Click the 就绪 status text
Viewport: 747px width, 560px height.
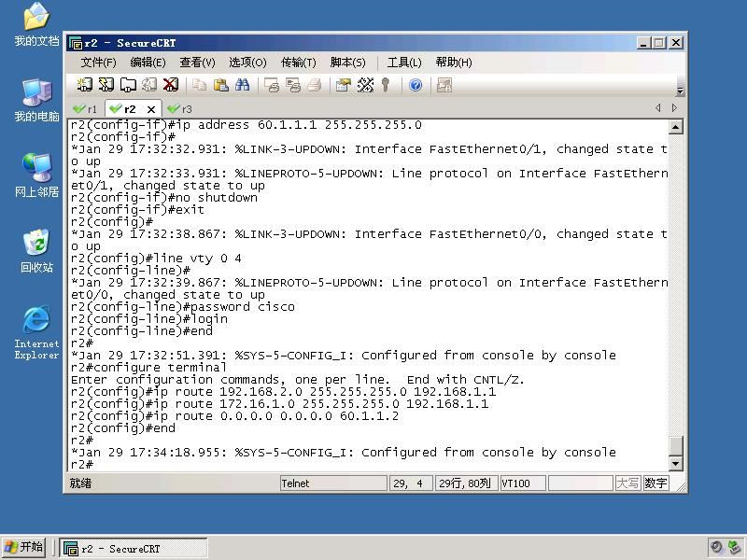click(80, 483)
